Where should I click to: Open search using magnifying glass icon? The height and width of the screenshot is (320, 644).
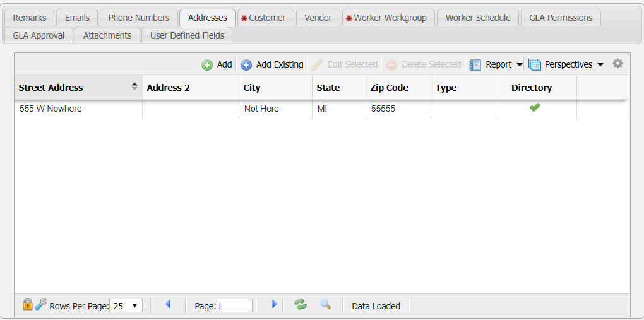[325, 305]
